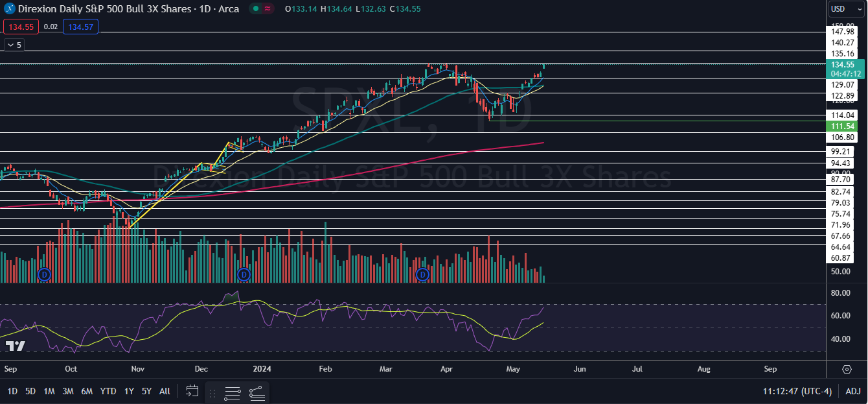Grab the drawing toolbar drag handle

click(213, 392)
